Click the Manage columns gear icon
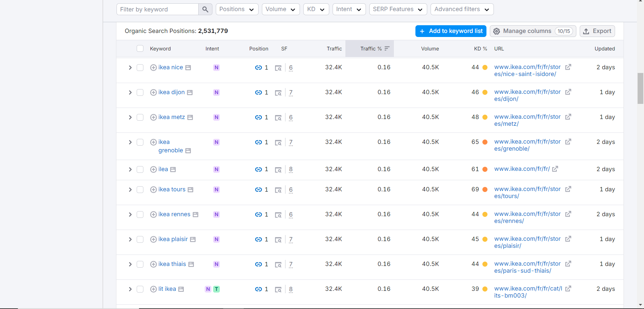This screenshot has height=309, width=644. coord(497,31)
